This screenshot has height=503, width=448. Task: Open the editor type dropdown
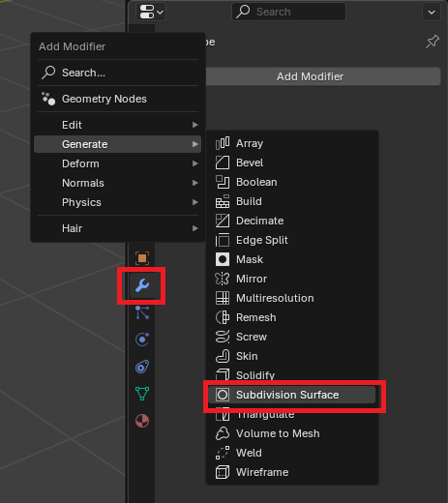click(x=151, y=12)
